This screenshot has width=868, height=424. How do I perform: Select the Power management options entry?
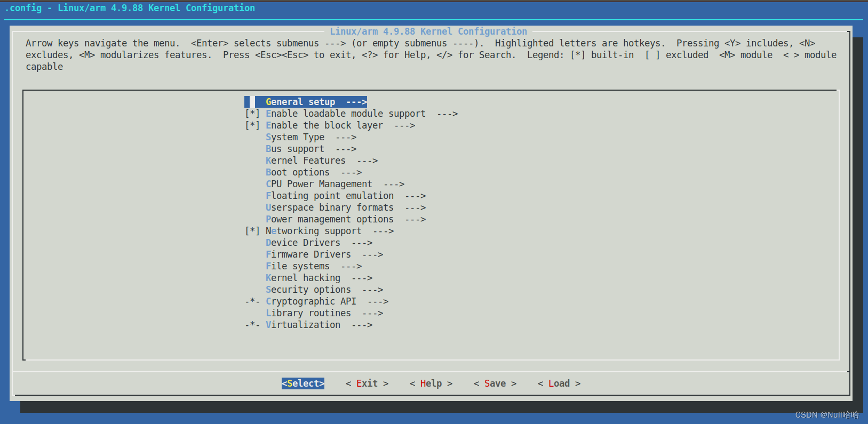(x=330, y=219)
